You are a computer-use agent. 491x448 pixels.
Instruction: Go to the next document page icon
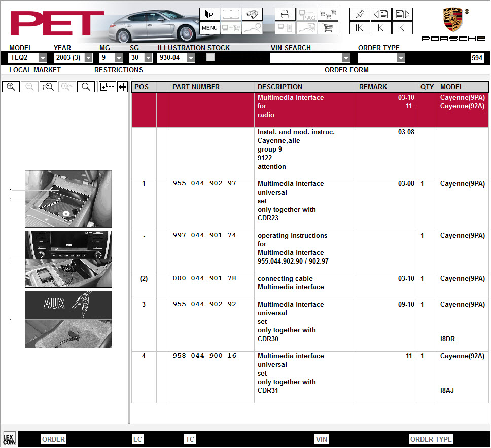pyautogui.click(x=402, y=14)
